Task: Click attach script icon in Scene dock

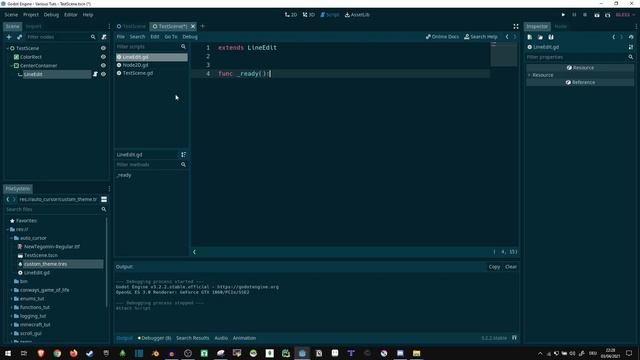Action: tap(104, 37)
